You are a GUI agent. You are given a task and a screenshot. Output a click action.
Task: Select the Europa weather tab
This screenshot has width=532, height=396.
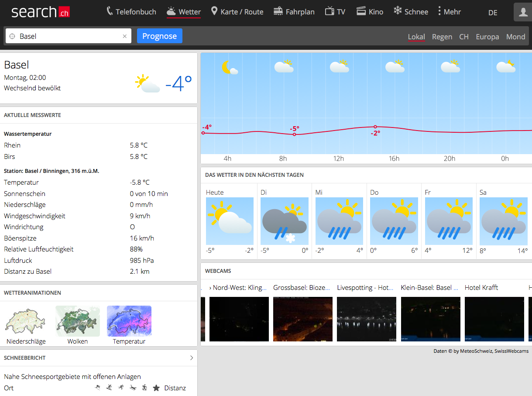(487, 37)
